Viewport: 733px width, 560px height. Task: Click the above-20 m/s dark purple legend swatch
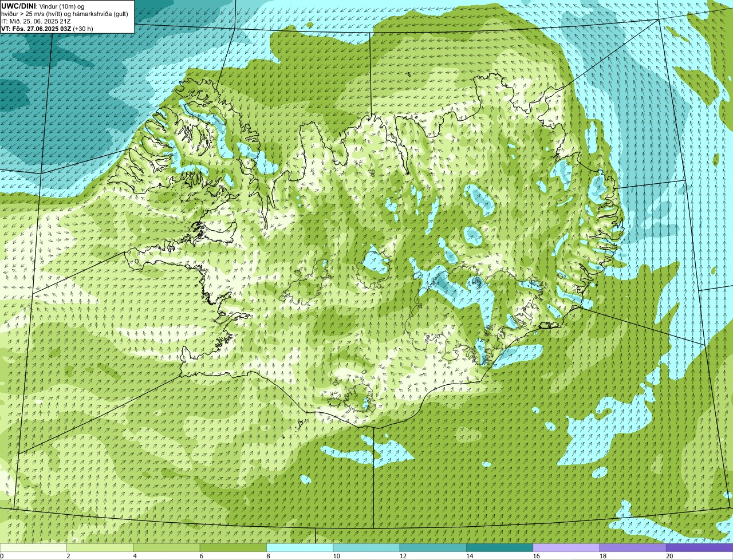pos(699,547)
